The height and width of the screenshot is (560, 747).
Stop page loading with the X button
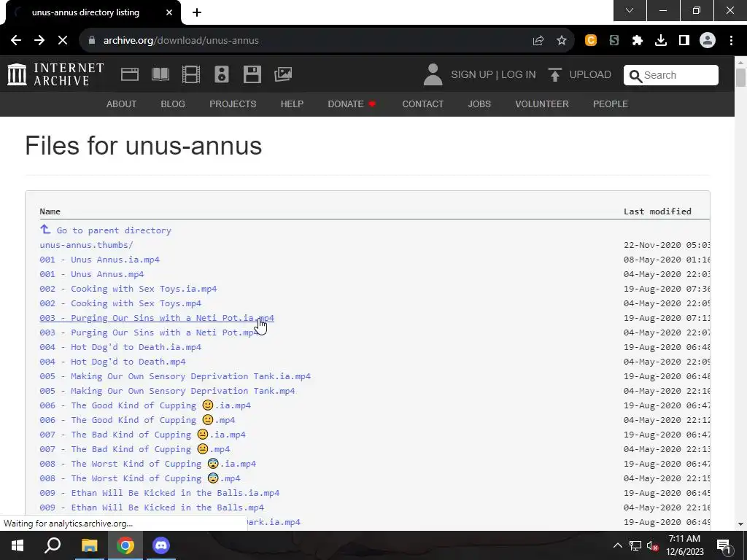point(63,41)
